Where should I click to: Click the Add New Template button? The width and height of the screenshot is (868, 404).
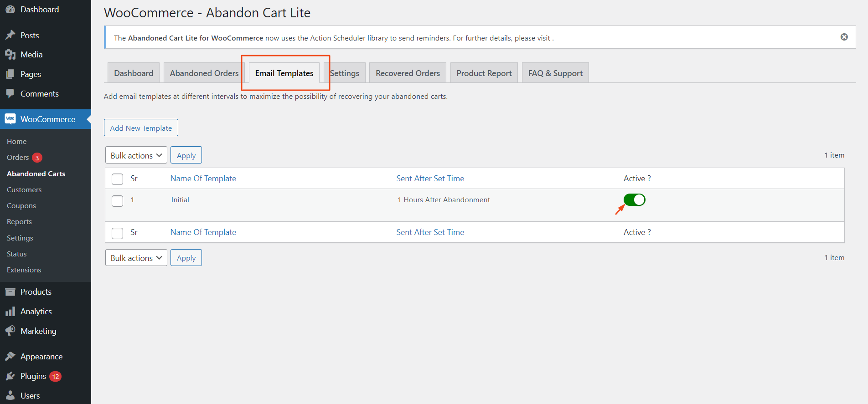point(141,128)
